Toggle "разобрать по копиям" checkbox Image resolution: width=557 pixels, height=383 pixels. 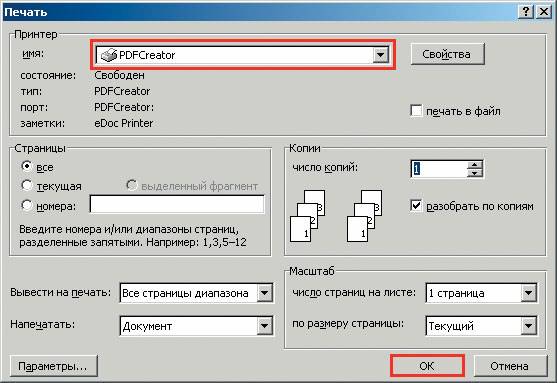click(416, 205)
